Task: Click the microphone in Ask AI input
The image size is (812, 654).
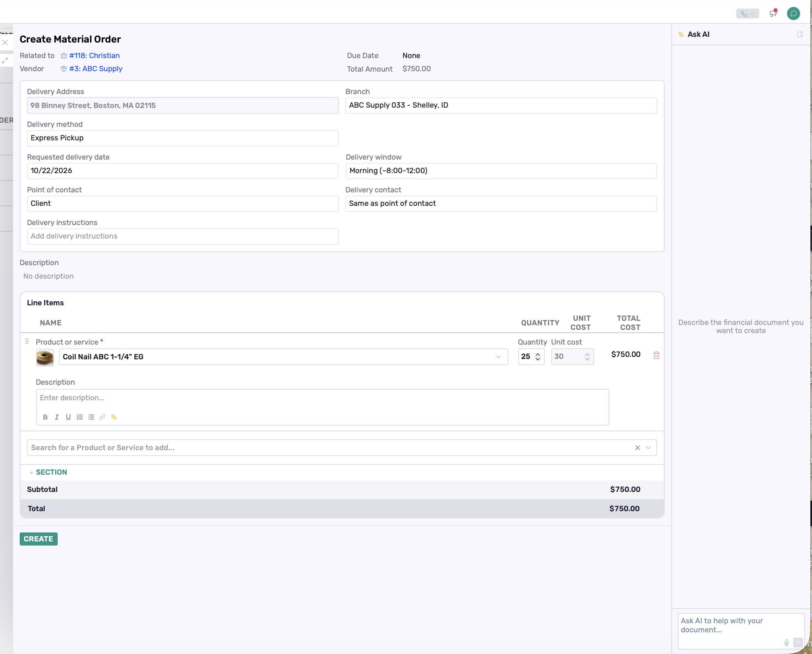Action: tap(786, 643)
